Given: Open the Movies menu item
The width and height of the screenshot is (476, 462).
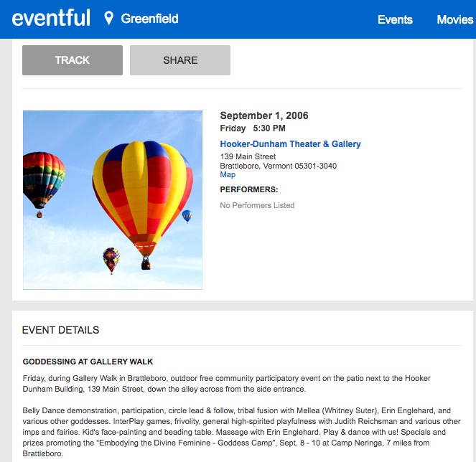Looking at the screenshot, I should point(454,19).
